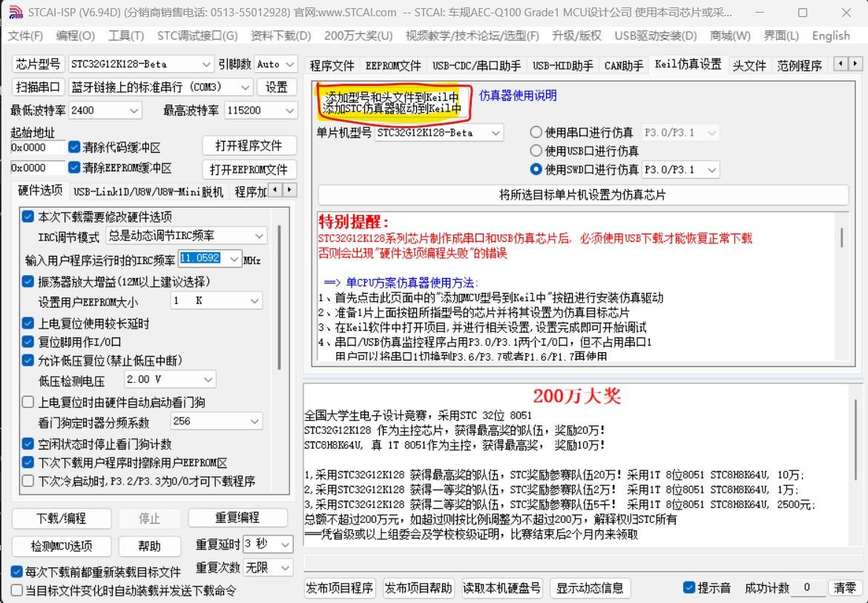
Task: Toggle 清除代码缓冲区 checkbox
Action: click(x=74, y=147)
